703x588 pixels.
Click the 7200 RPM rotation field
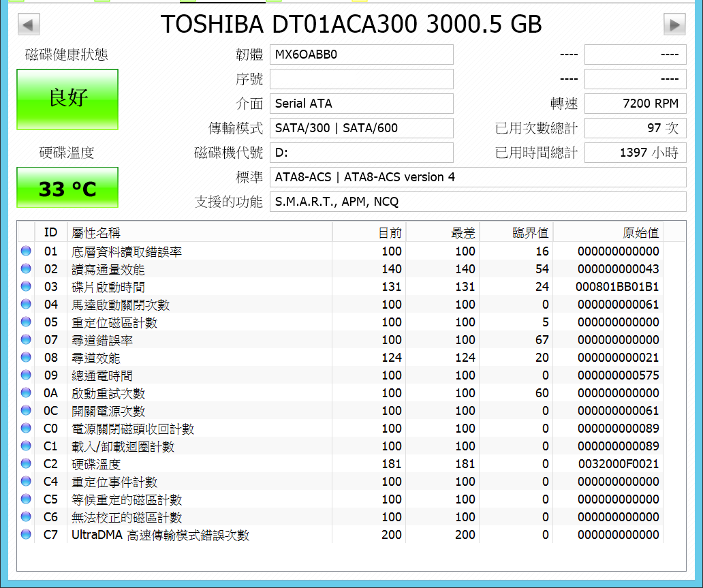[x=636, y=104]
